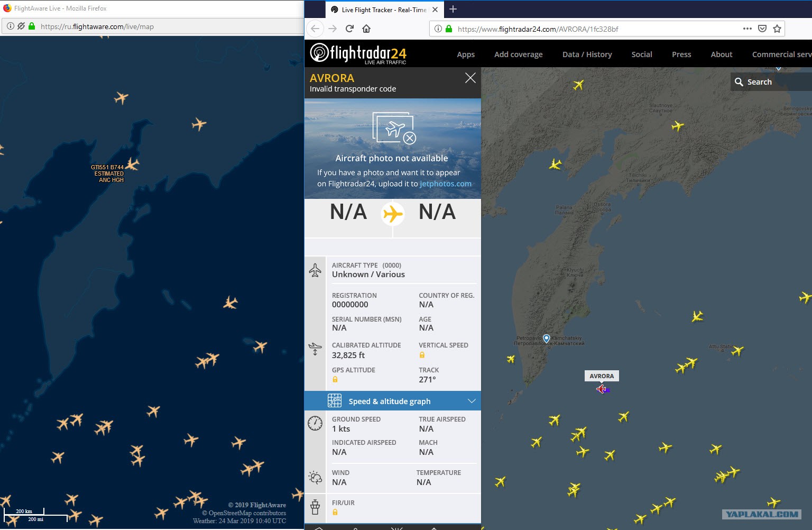Image resolution: width=812 pixels, height=530 pixels.
Task: Click the yellow plane route icon between N/A
Action: [393, 214]
